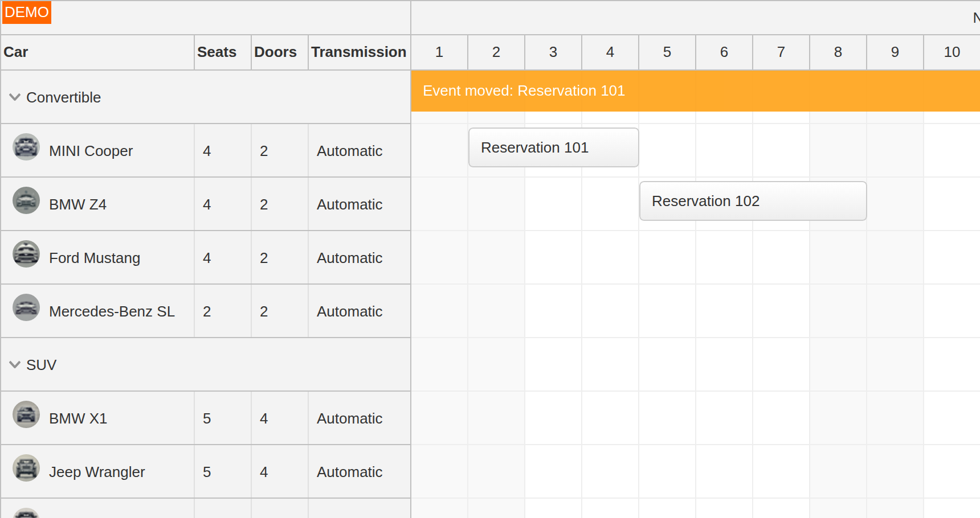
Task: Click the 'Mercedes-Benz SL' car name
Action: 112,311
